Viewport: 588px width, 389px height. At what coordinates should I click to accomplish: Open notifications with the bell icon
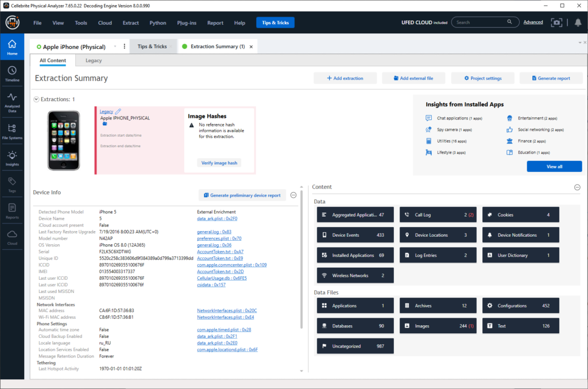(x=578, y=22)
